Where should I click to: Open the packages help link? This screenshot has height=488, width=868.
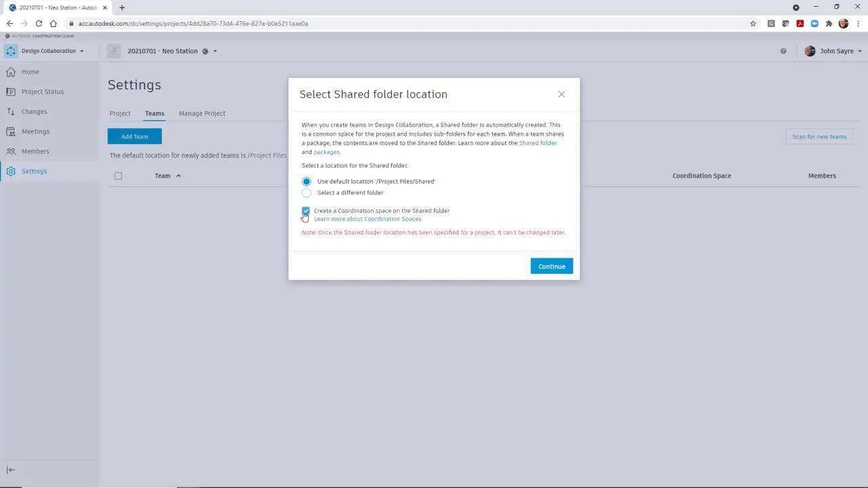326,152
